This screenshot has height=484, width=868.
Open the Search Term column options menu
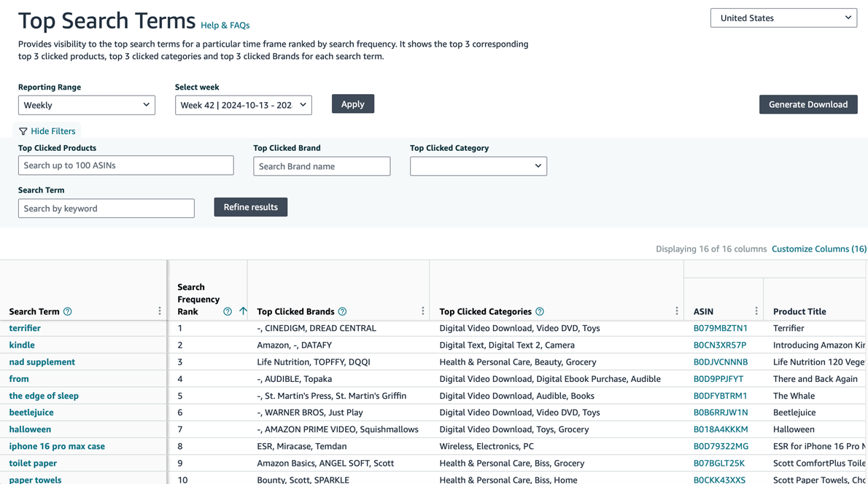159,311
